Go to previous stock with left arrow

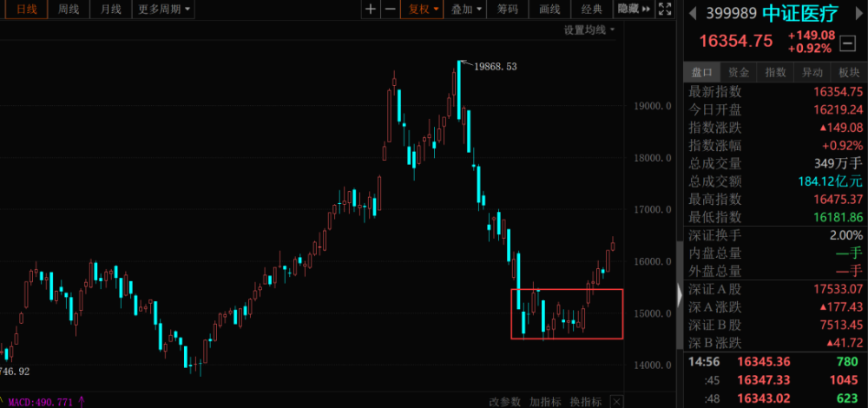click(694, 15)
